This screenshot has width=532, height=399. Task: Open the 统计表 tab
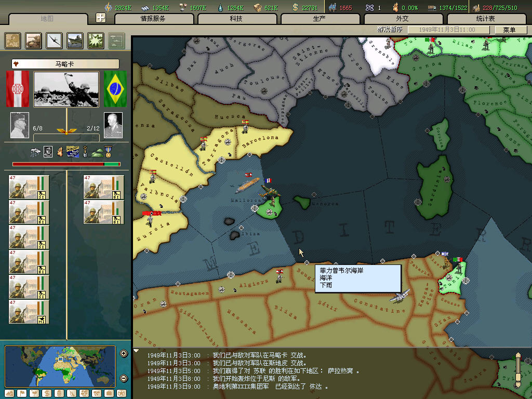[x=486, y=18]
